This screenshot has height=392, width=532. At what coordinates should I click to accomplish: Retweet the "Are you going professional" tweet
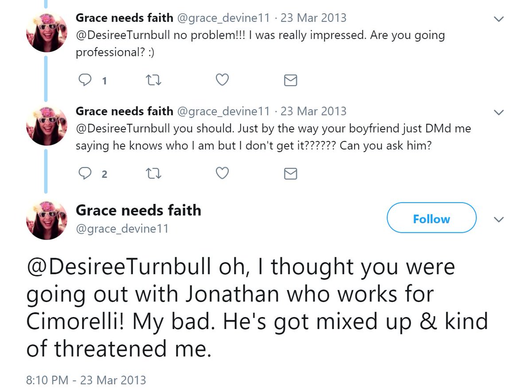point(153,80)
